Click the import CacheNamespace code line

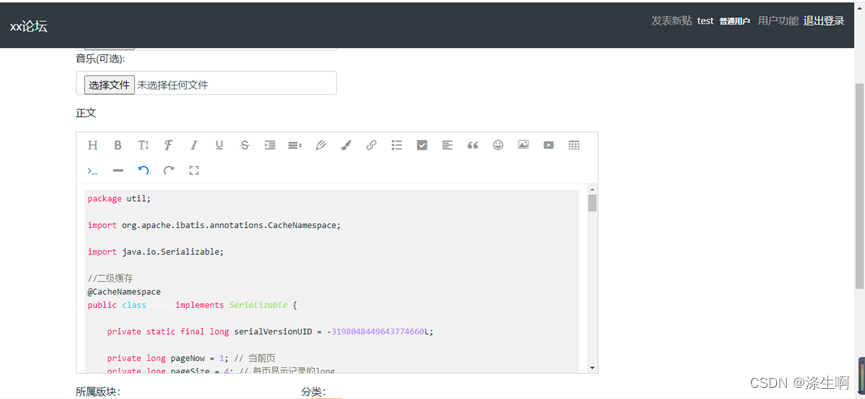coord(214,225)
